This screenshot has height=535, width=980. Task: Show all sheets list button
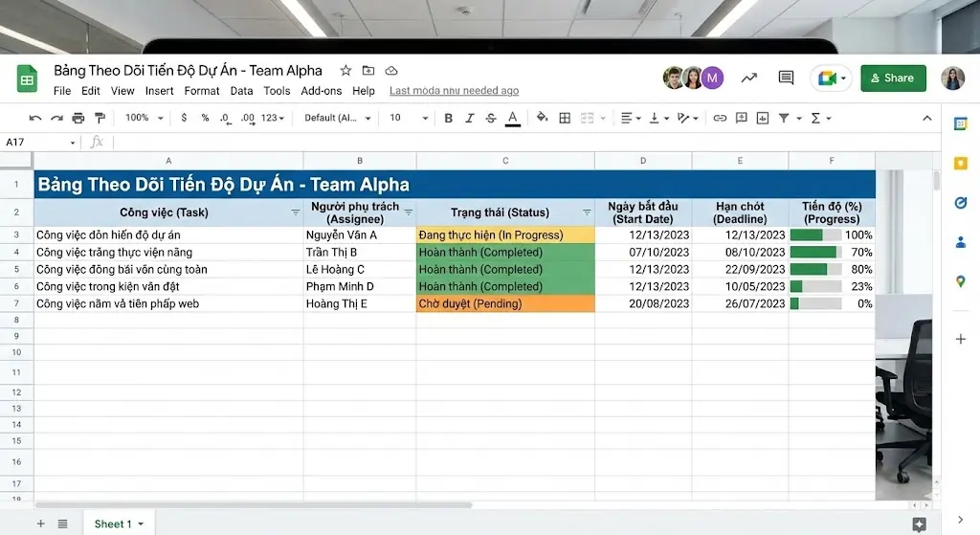[x=62, y=524]
